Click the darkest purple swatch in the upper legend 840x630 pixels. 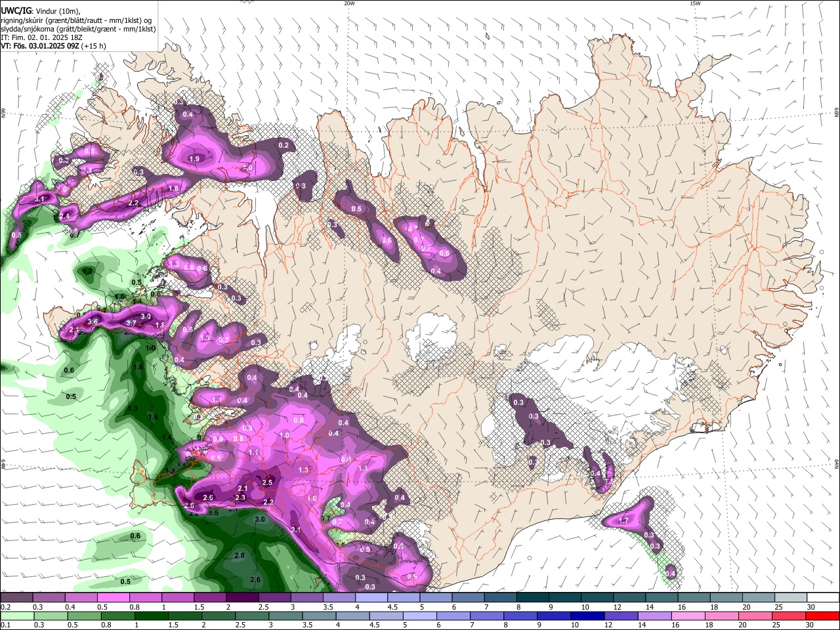(x=241, y=598)
